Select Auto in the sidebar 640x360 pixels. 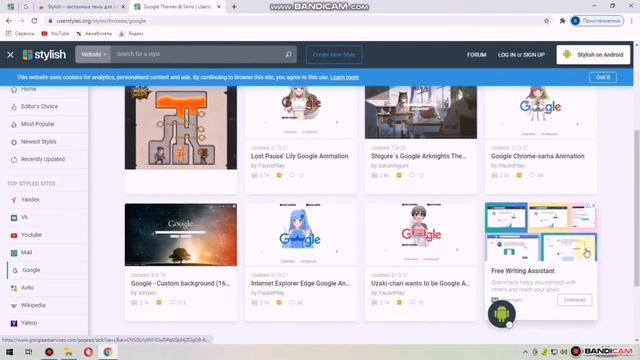(x=27, y=287)
